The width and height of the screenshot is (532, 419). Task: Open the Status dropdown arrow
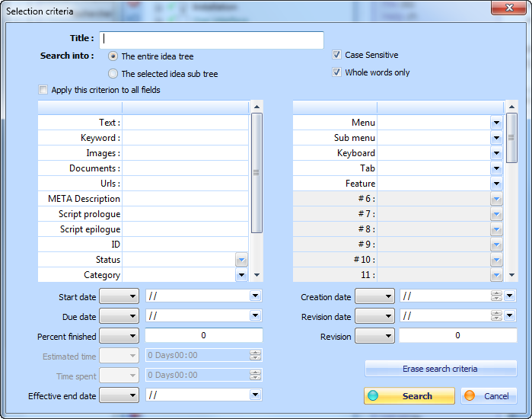241,260
